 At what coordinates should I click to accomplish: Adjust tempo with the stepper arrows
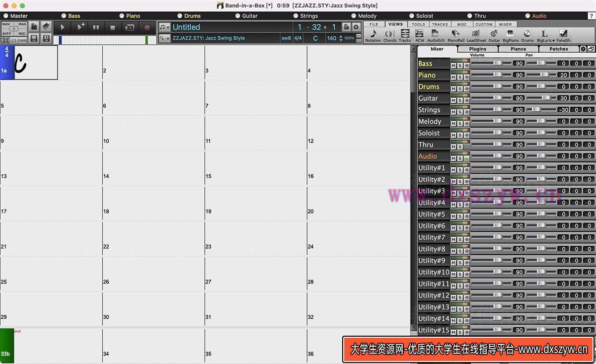[x=341, y=38]
